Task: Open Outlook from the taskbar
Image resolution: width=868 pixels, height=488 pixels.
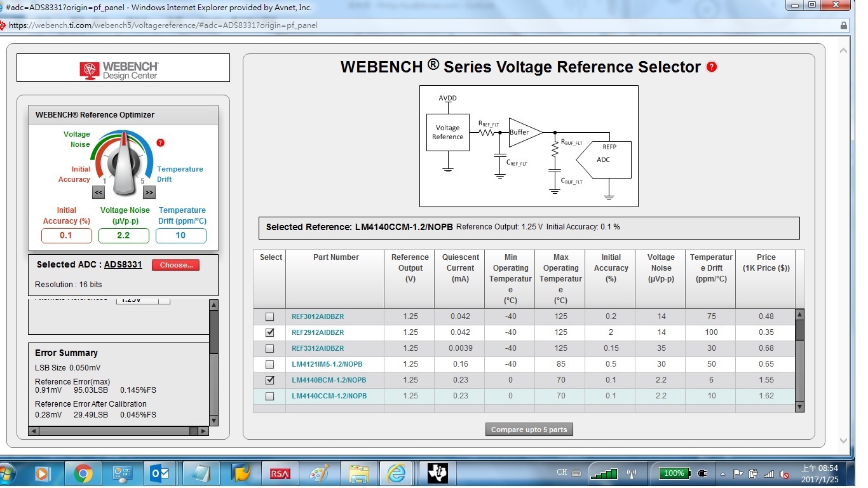Action: tap(160, 473)
